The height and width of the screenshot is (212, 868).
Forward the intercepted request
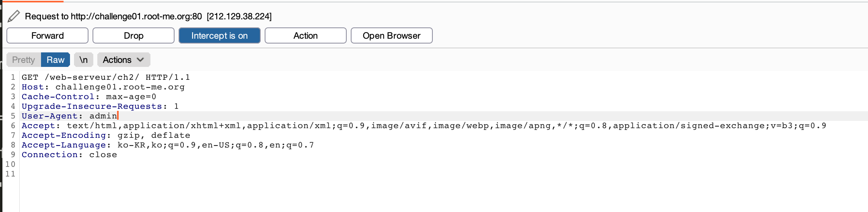pos(47,35)
